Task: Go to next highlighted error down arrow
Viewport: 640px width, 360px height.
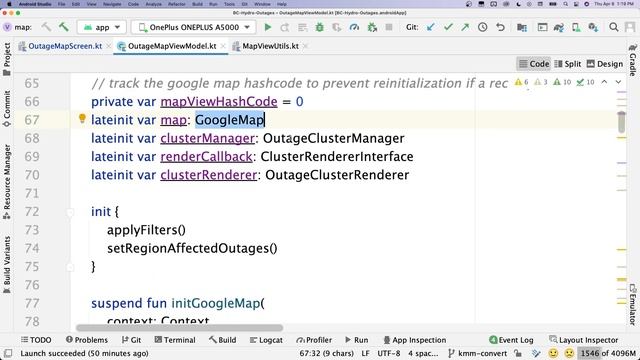Action: pos(618,82)
